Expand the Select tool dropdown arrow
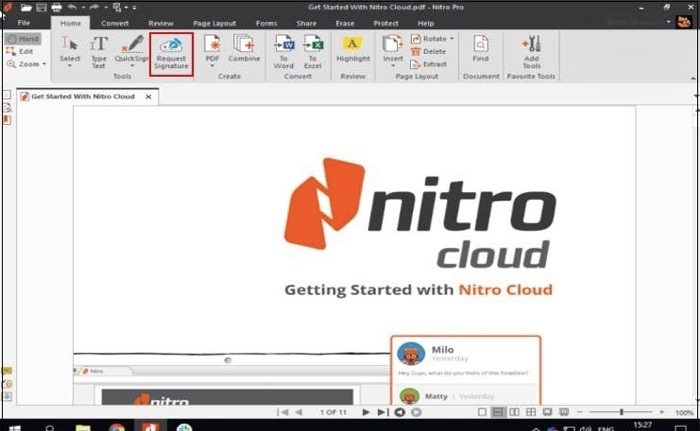700x431 pixels. pyautogui.click(x=70, y=66)
